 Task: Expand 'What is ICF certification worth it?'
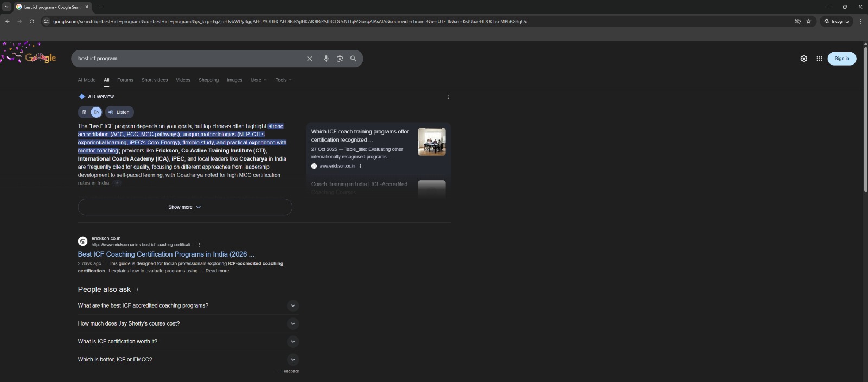188,341
